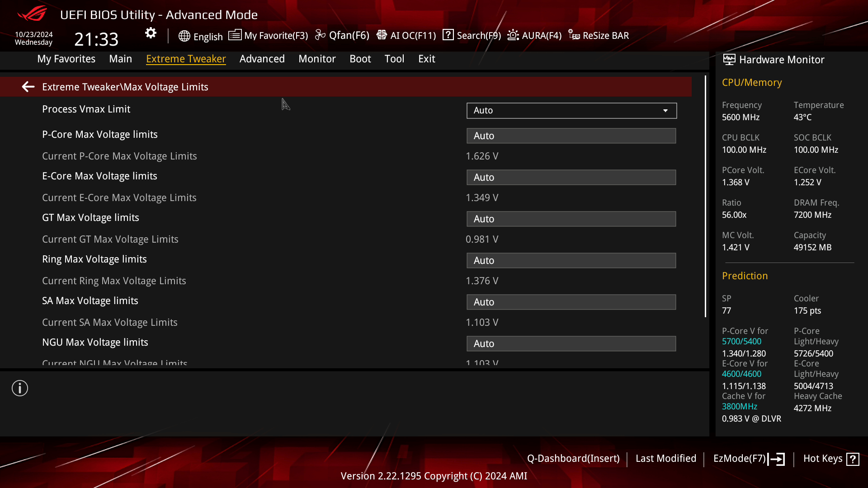The width and height of the screenshot is (868, 488).
Task: Switch to the Advanced tab
Action: point(262,59)
